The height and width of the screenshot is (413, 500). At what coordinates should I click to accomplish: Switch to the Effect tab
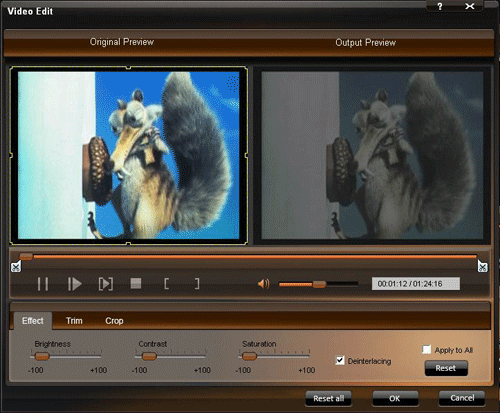click(x=33, y=321)
